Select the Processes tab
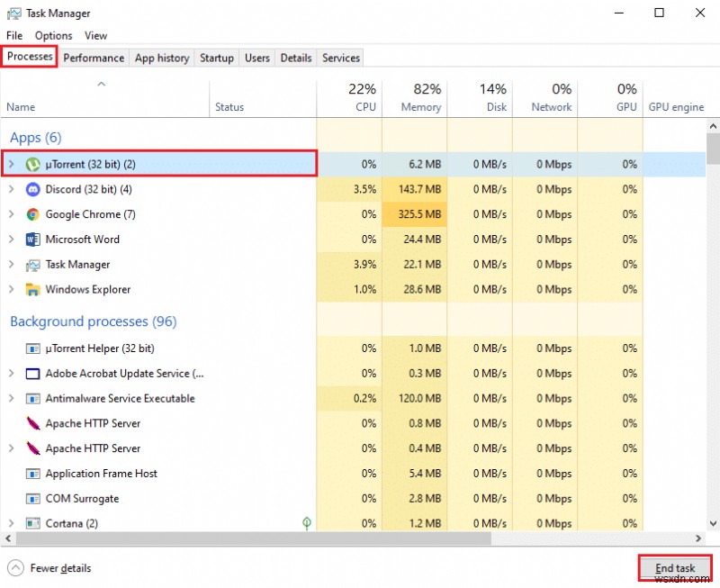 coord(30,57)
